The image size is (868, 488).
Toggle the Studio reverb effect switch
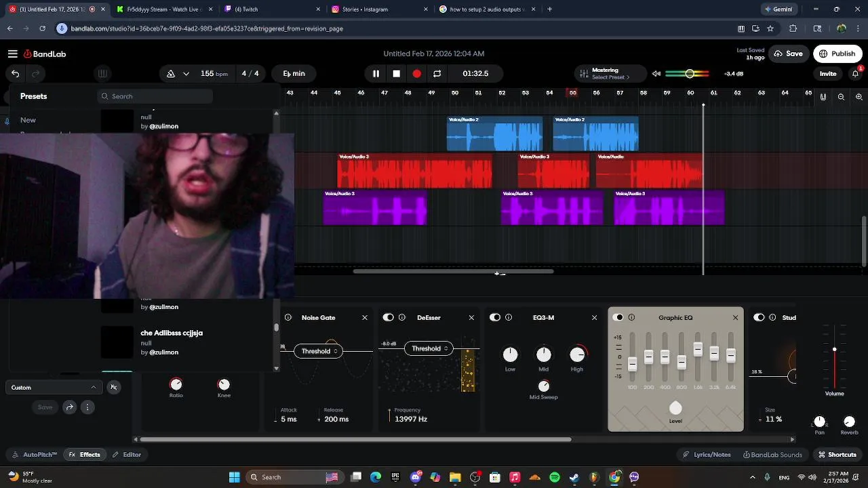759,317
